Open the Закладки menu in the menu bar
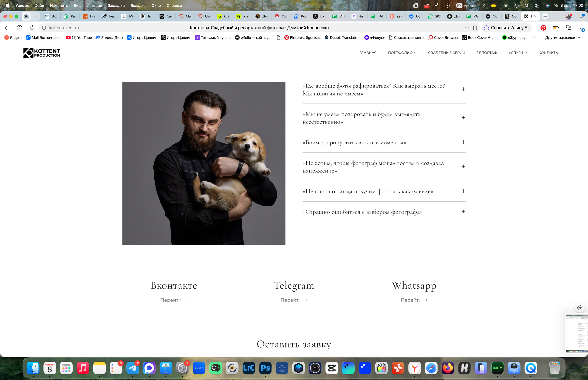The width and height of the screenshot is (588, 380). point(116,6)
